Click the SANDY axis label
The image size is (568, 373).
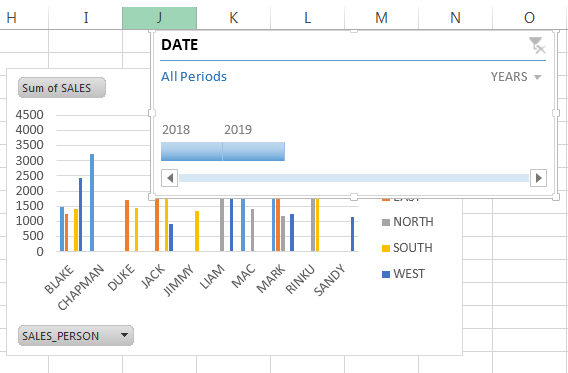click(x=329, y=280)
